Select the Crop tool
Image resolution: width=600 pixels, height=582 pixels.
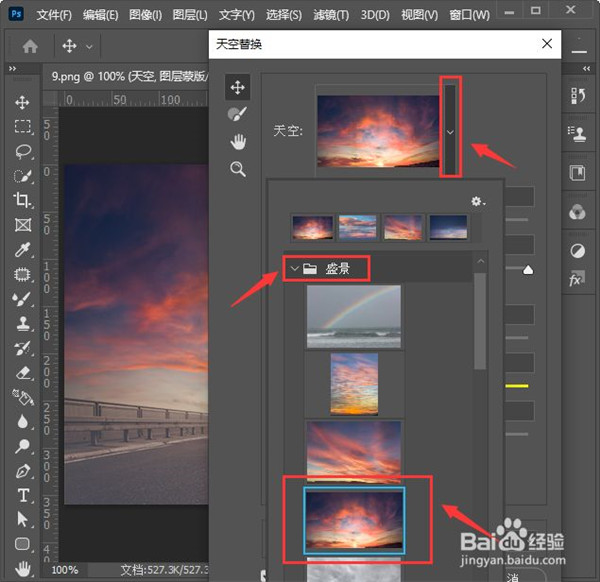(22, 200)
